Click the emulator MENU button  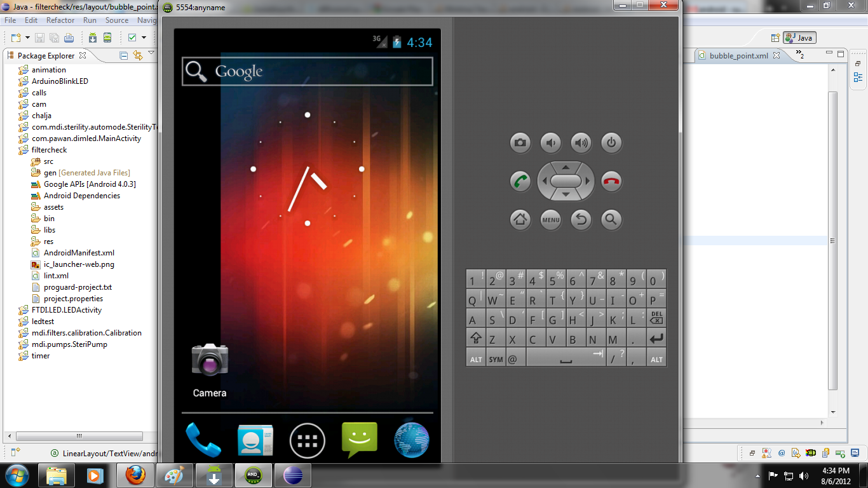[x=551, y=220]
